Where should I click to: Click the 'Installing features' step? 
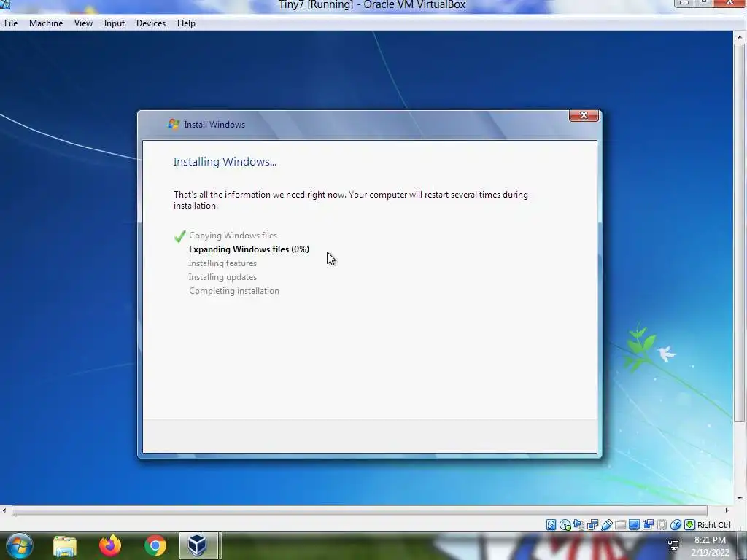222,262
